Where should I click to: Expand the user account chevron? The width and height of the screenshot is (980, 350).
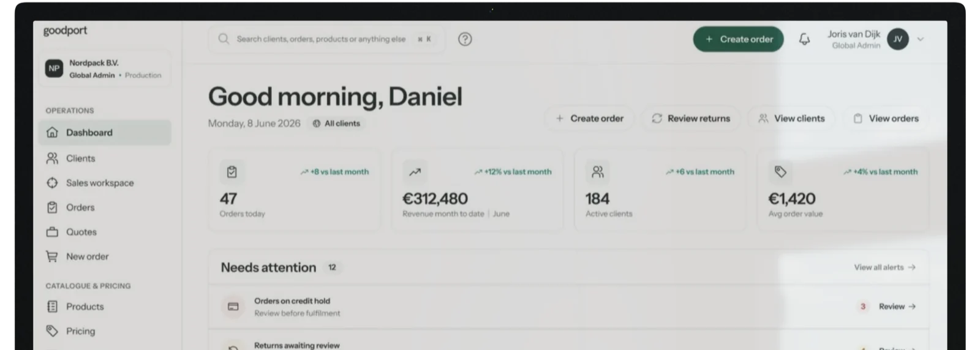point(920,39)
